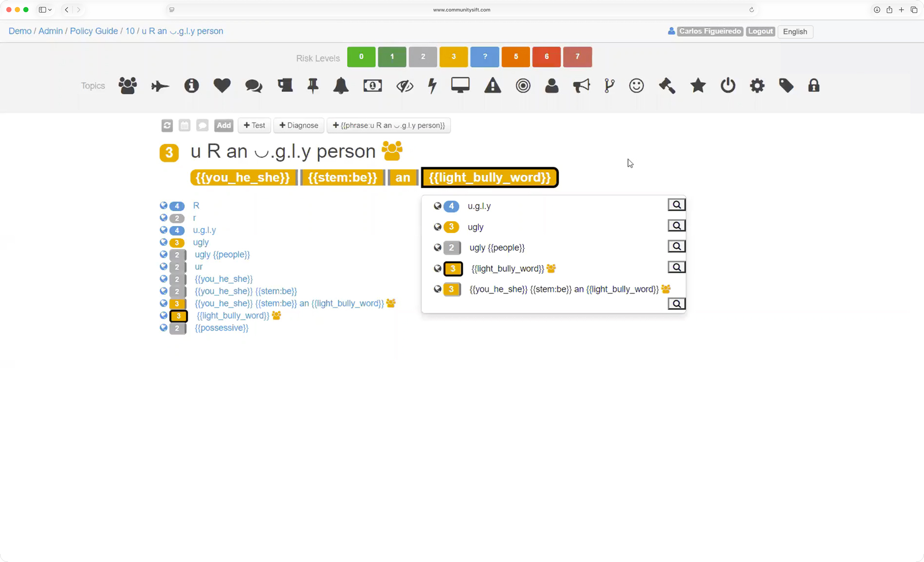The image size is (924, 562).
Task: Click the globe icon beside {{possessive}}
Action: [163, 328]
